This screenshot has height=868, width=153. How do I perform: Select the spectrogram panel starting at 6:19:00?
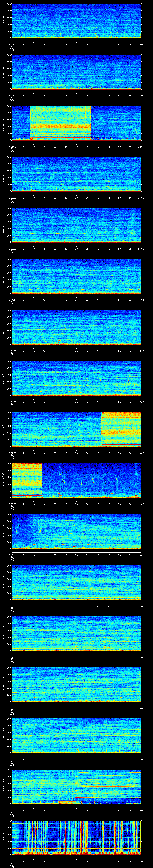(76, 21)
